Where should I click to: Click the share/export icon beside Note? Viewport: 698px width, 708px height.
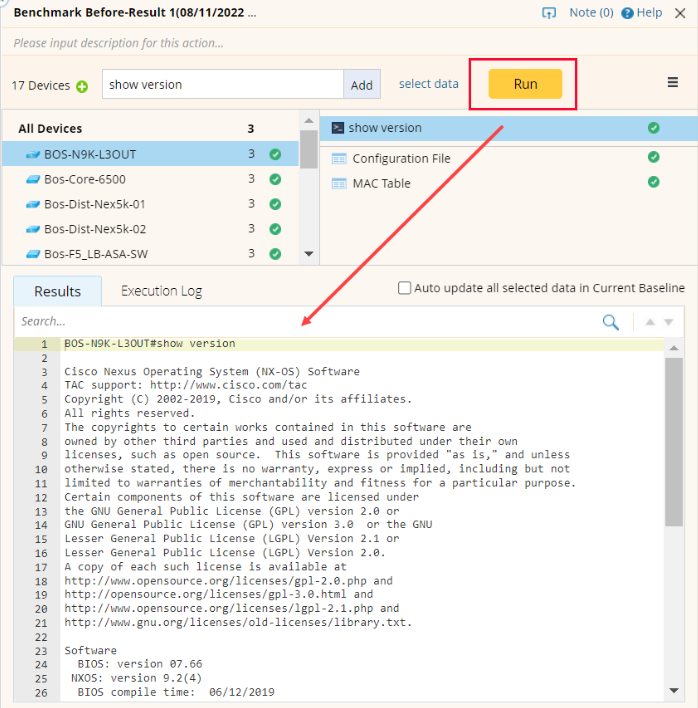(x=549, y=13)
